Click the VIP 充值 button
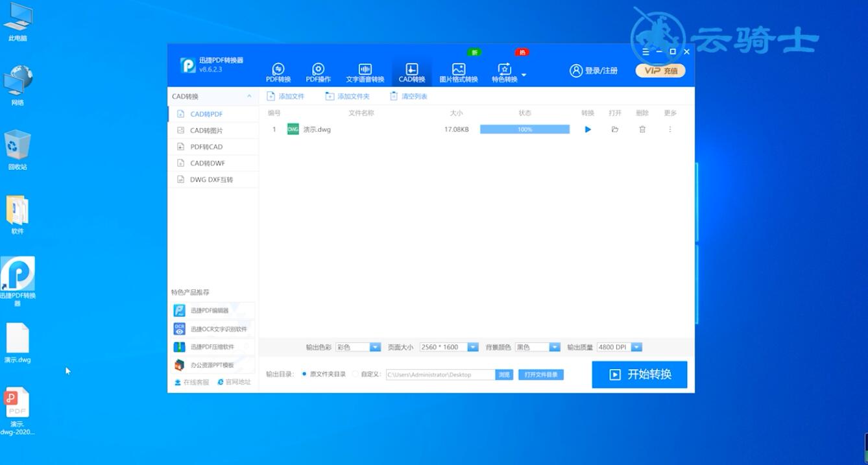Viewport: 868px width, 465px height. tap(660, 71)
